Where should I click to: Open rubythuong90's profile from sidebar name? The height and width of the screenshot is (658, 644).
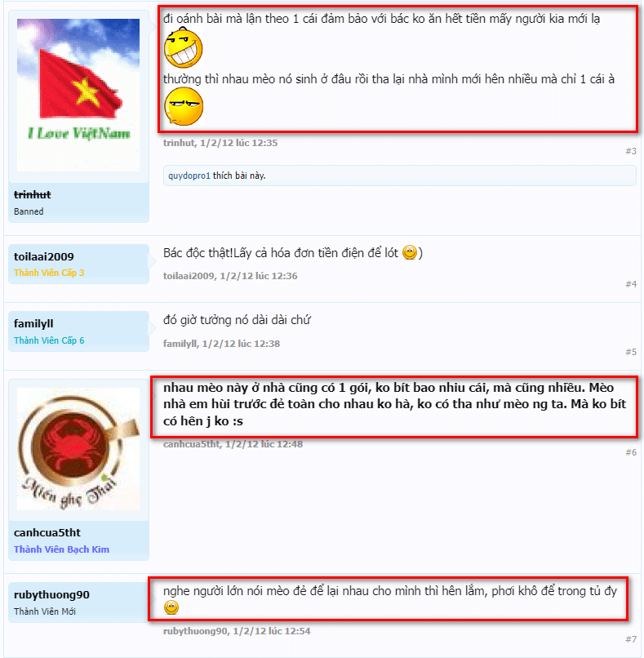(51, 594)
